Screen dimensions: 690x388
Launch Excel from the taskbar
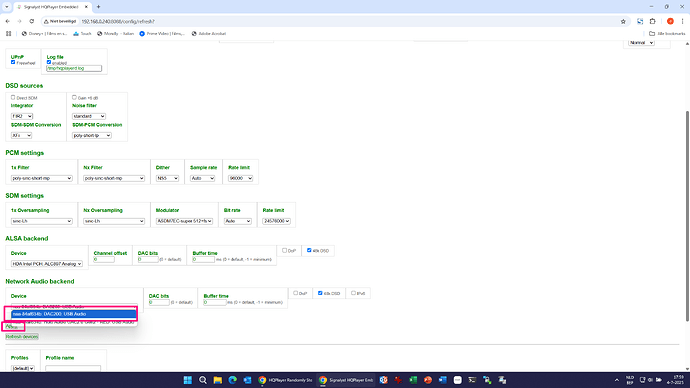click(x=413, y=380)
